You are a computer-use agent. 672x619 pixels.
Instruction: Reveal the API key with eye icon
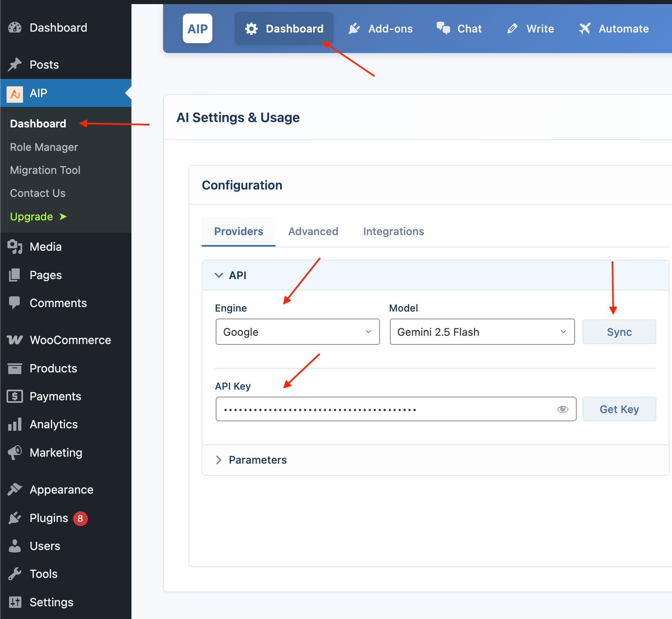point(562,409)
